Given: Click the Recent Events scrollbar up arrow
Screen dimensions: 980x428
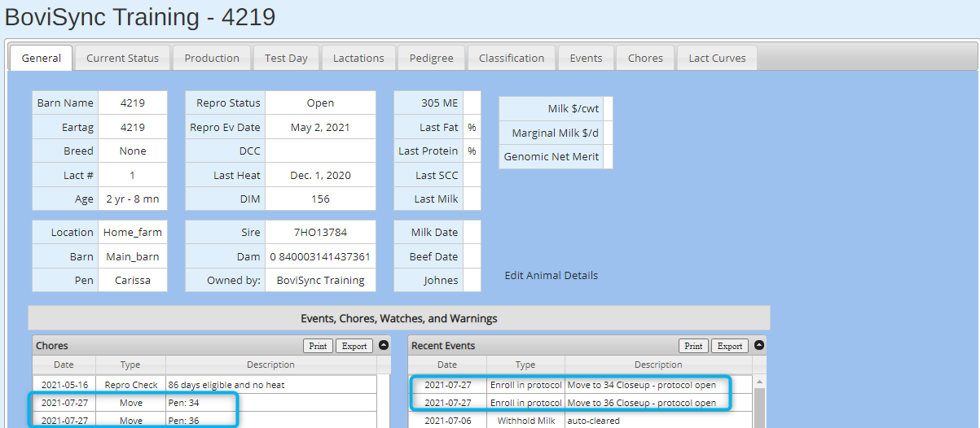Looking at the screenshot, I should click(x=759, y=382).
